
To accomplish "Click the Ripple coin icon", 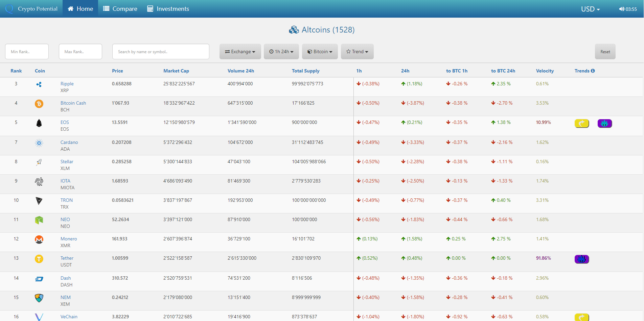I will tap(39, 84).
